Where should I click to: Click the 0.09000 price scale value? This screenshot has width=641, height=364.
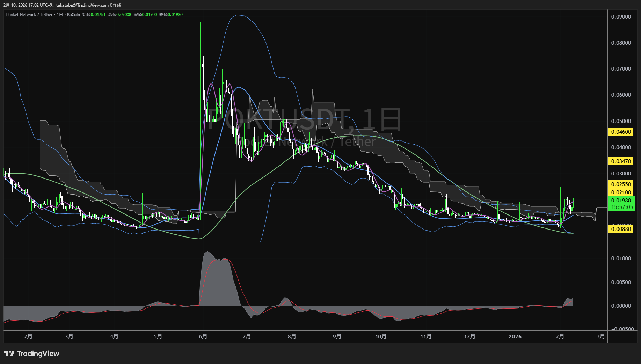[621, 17]
